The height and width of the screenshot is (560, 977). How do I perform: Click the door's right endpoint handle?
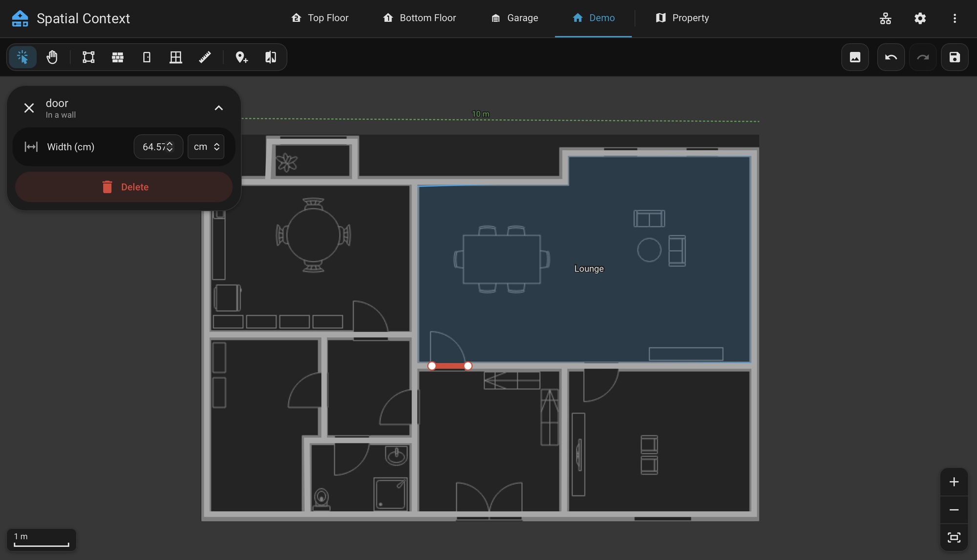click(x=468, y=366)
